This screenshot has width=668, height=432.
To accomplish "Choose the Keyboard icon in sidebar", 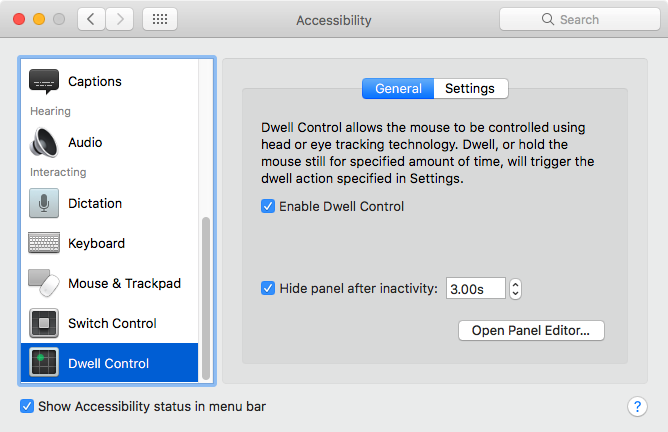I will tap(44, 243).
